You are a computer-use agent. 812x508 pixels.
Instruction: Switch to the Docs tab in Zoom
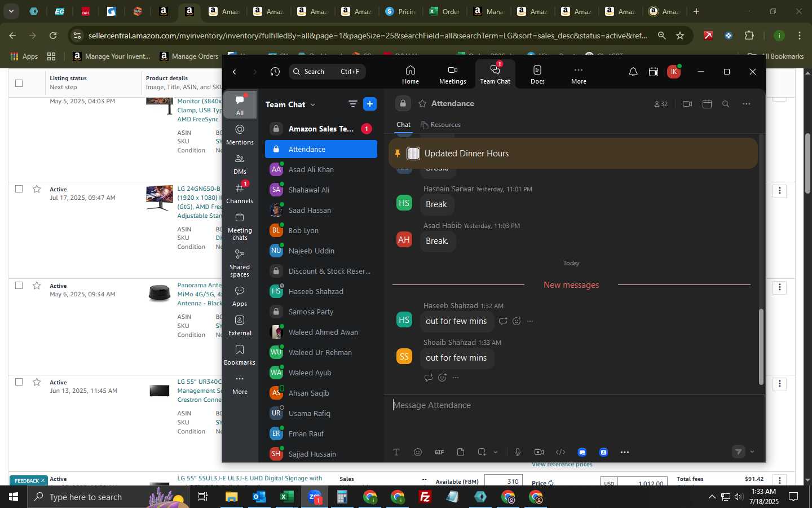tap(537, 75)
